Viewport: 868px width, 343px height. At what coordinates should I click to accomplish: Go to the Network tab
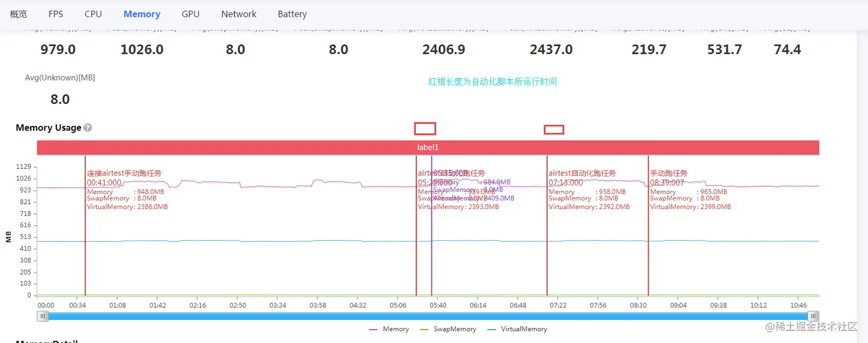coord(239,14)
